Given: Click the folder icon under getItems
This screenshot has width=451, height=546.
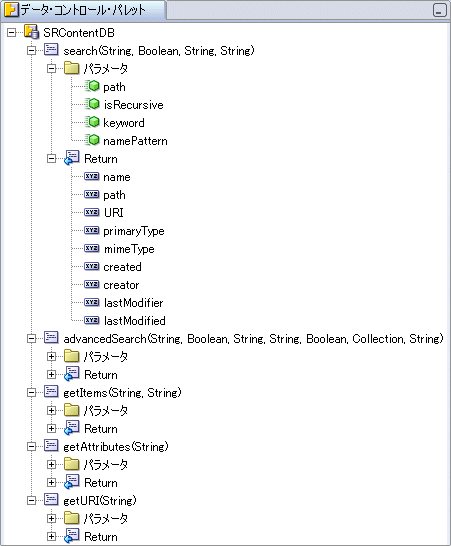Looking at the screenshot, I should click(x=71, y=410).
